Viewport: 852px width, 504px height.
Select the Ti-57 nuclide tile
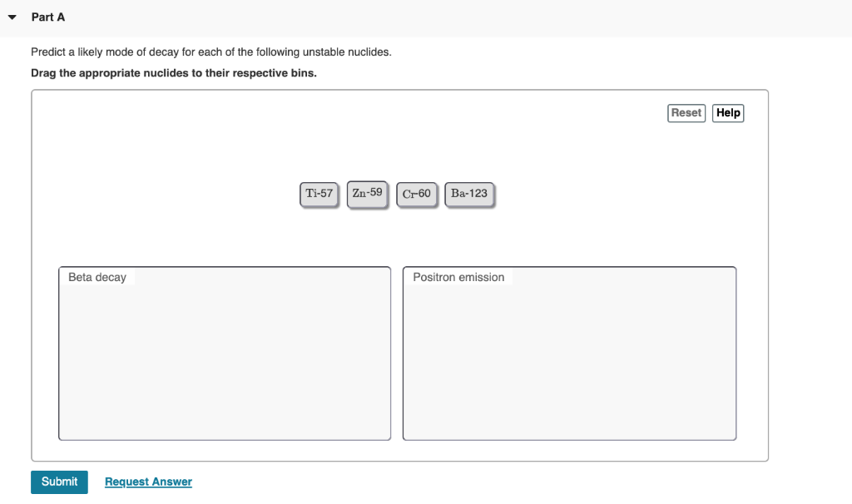pos(319,193)
